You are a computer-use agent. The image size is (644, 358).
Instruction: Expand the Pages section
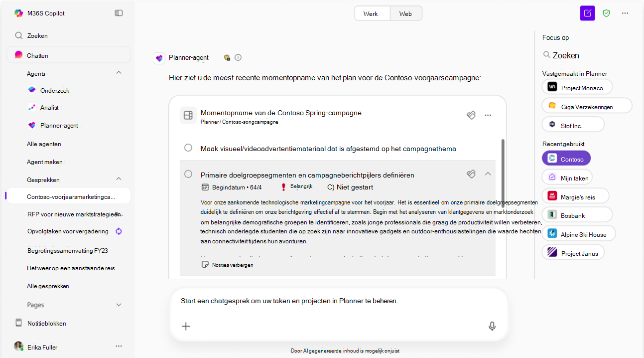119,305
